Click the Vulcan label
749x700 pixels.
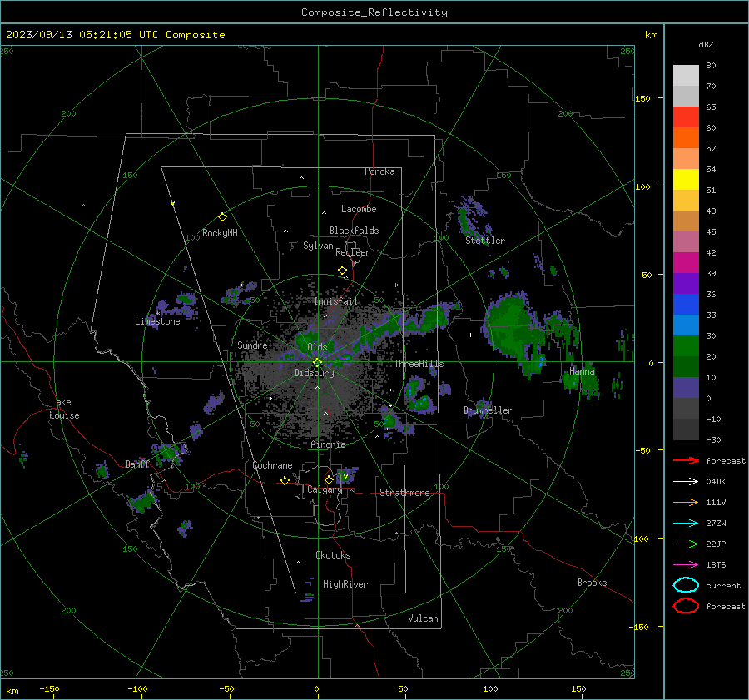click(423, 618)
